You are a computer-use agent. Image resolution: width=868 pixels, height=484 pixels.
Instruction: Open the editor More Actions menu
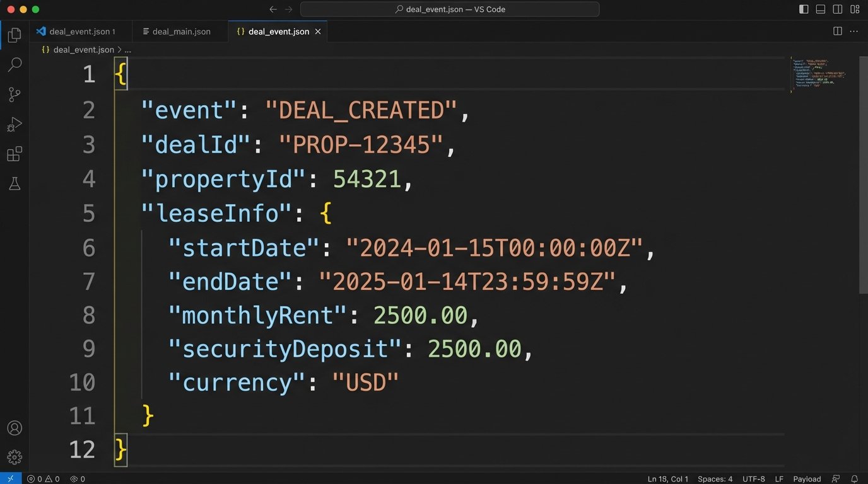(853, 30)
